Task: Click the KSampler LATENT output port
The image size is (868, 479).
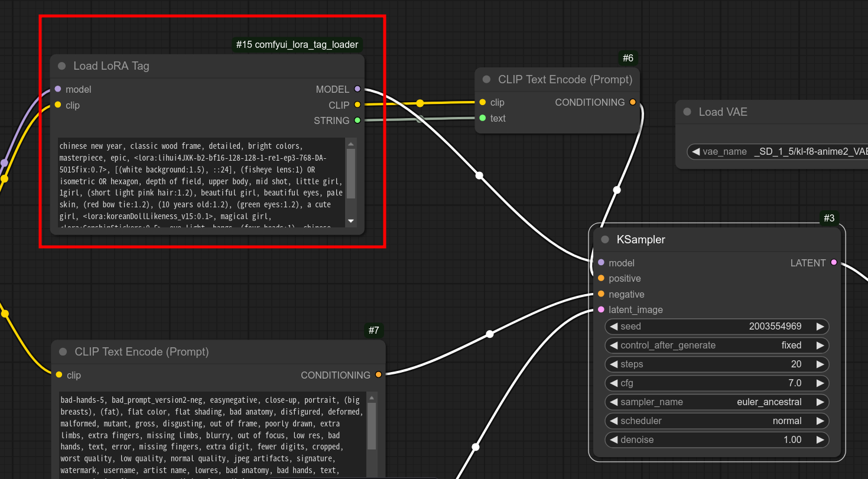Action: [834, 262]
